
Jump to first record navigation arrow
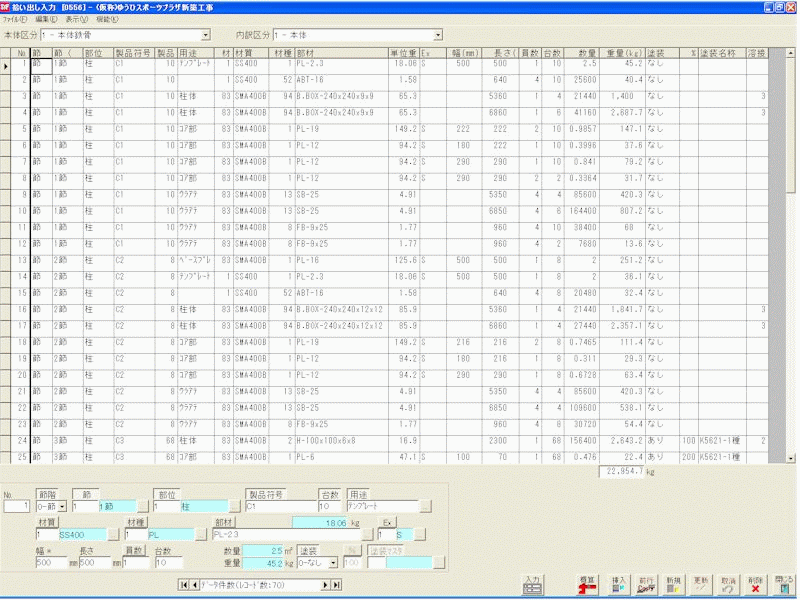coord(183,585)
